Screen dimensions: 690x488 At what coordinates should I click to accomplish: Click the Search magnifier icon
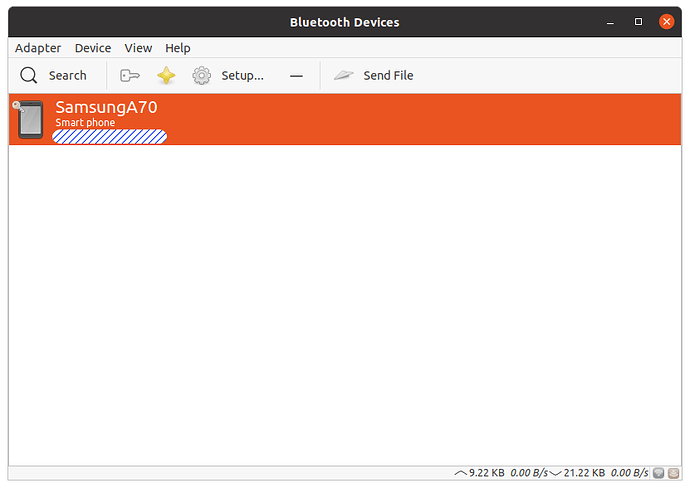29,75
